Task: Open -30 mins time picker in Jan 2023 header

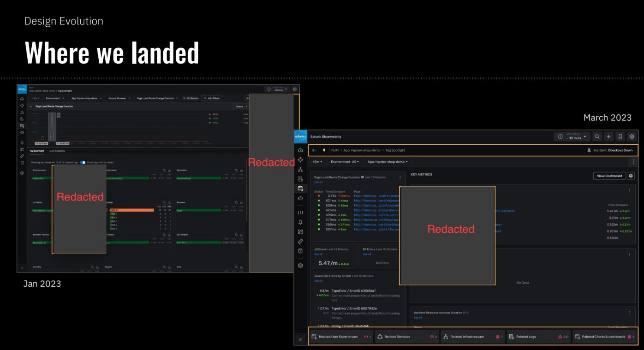Action: pyautogui.click(x=278, y=89)
